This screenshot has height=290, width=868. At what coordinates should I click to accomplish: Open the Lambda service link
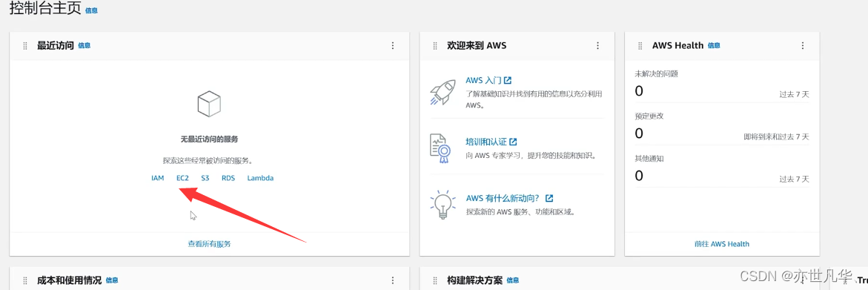tap(260, 178)
